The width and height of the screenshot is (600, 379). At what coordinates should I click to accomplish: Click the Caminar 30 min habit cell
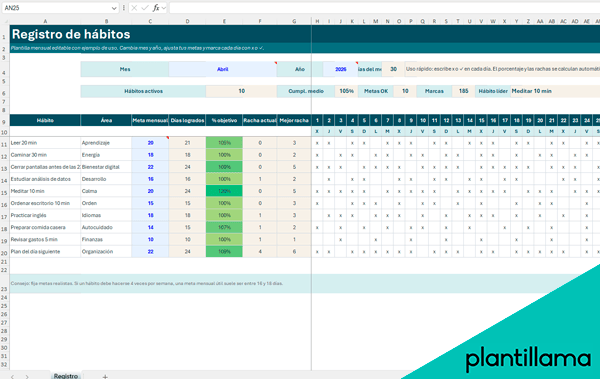(x=45, y=155)
